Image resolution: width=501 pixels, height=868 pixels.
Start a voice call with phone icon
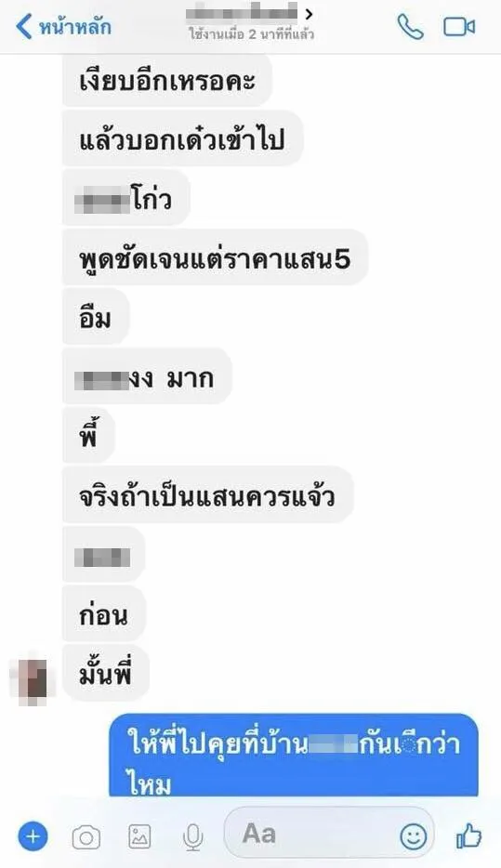click(x=410, y=27)
